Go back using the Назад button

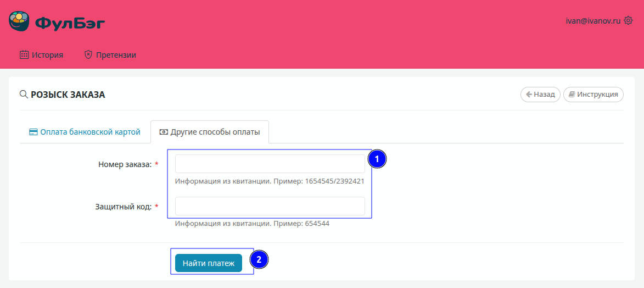(x=540, y=95)
